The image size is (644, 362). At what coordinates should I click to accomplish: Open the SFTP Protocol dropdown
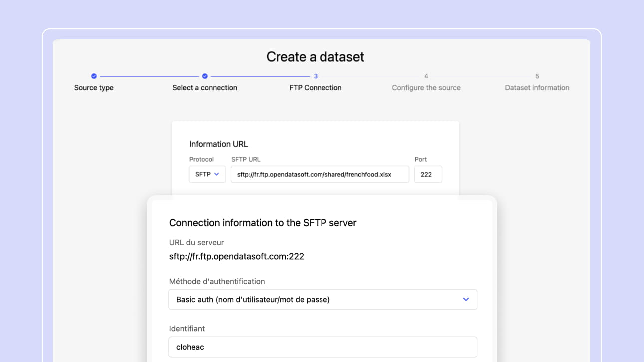click(207, 174)
